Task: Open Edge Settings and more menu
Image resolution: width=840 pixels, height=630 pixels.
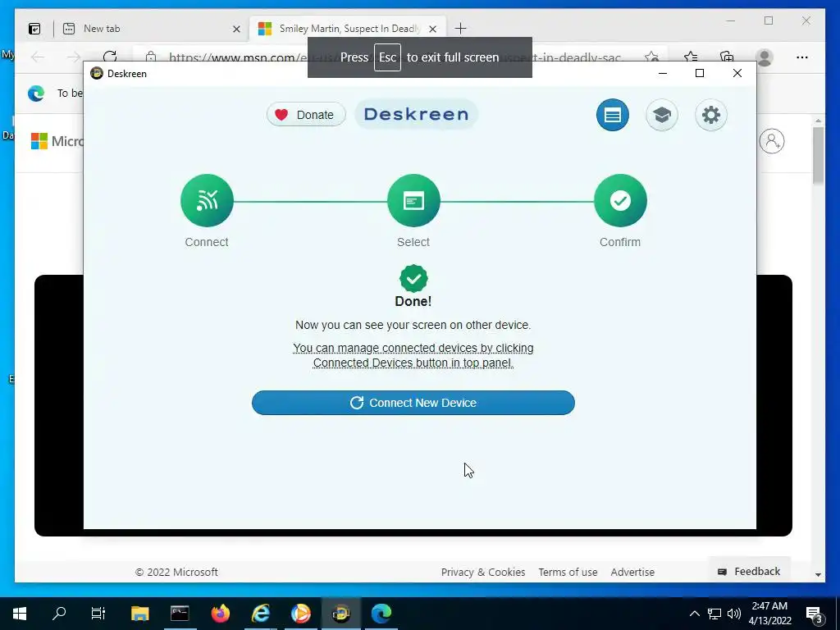Action: (802, 57)
